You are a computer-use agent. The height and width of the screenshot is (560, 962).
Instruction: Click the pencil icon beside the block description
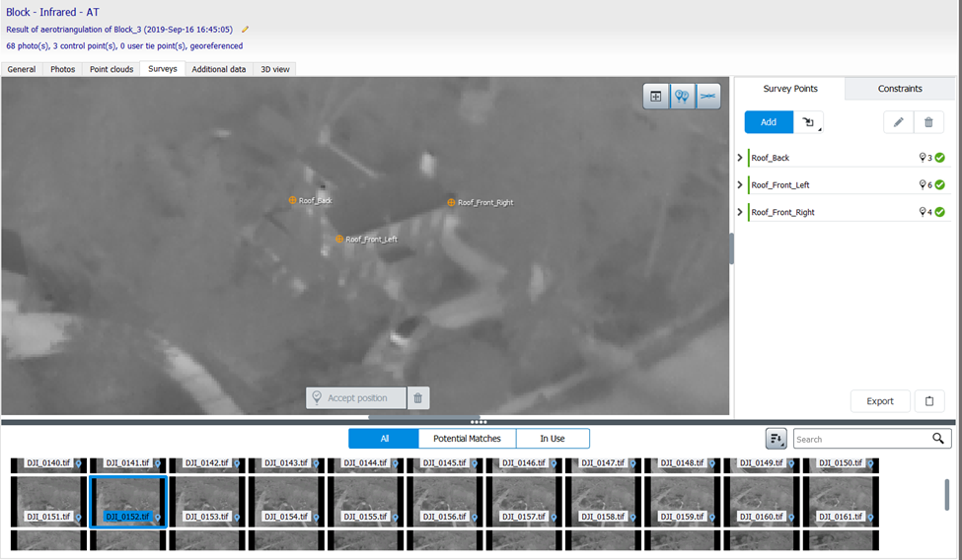246,30
